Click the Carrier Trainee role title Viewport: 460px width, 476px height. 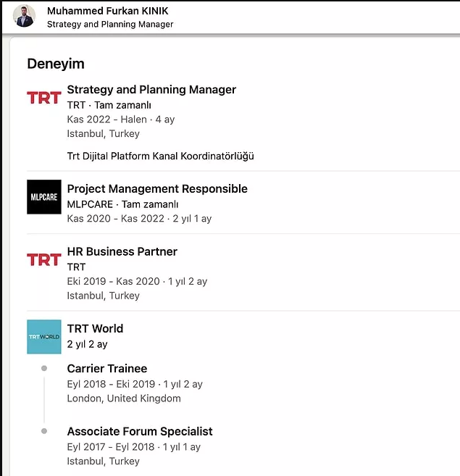click(106, 369)
